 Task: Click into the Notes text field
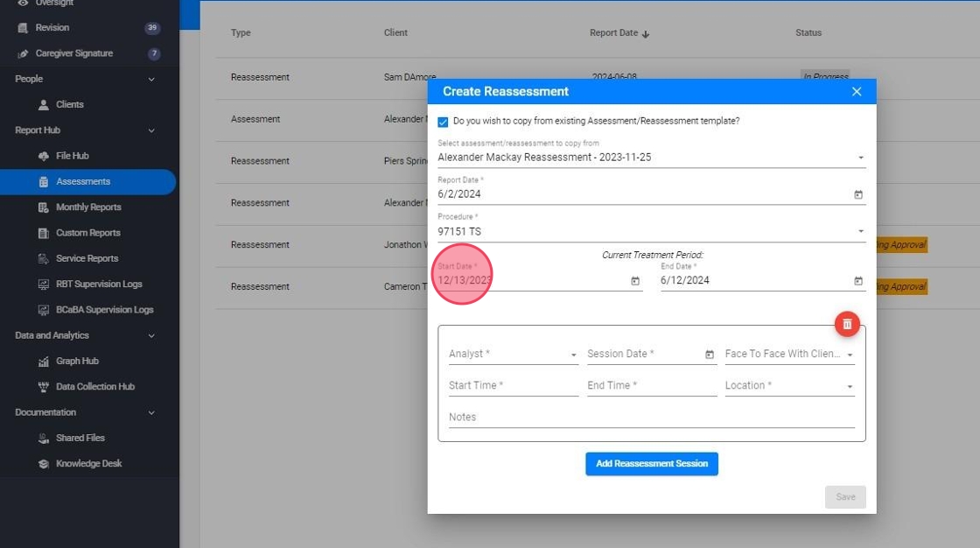(x=651, y=418)
